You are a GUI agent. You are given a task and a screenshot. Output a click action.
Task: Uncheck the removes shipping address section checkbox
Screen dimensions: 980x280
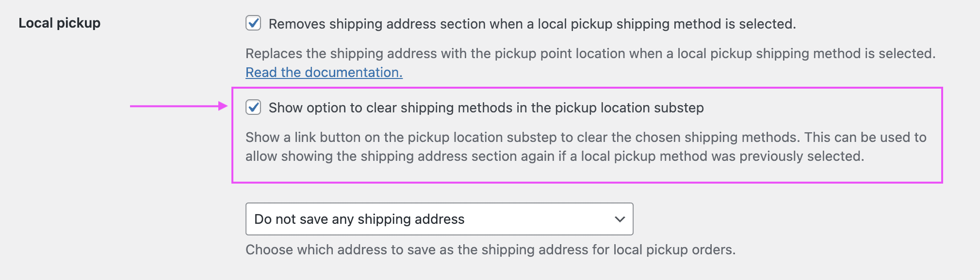253,23
